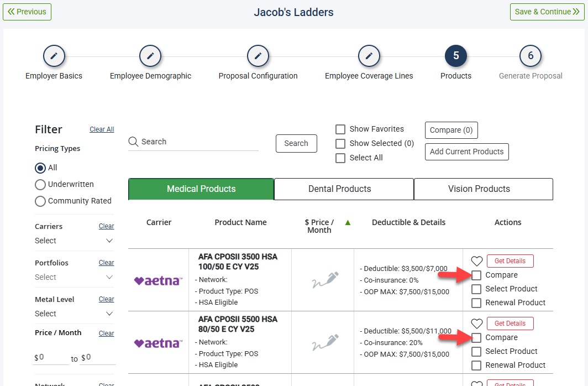Click the Deductible & Details column header
Viewport: 588px width, 386px height.
408,222
